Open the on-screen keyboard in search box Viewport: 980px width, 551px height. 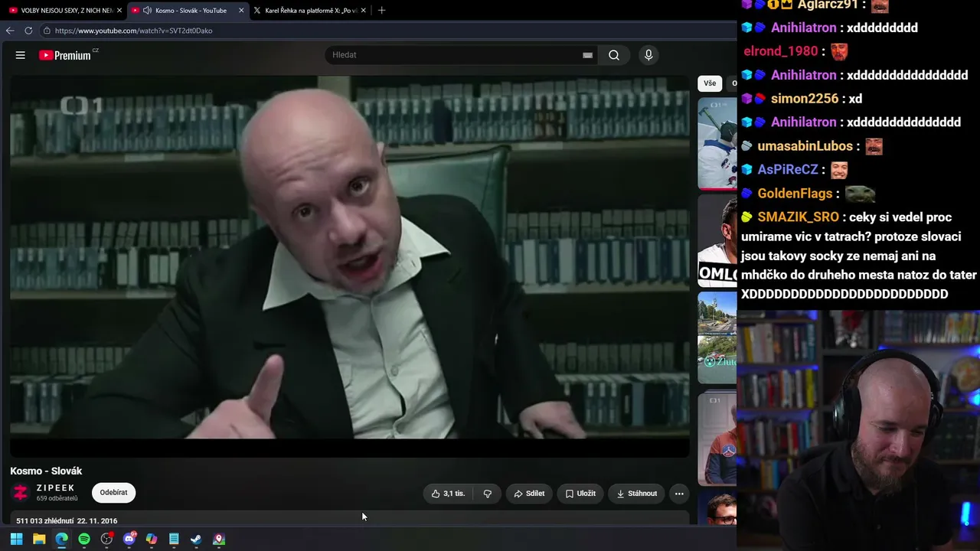click(x=587, y=55)
